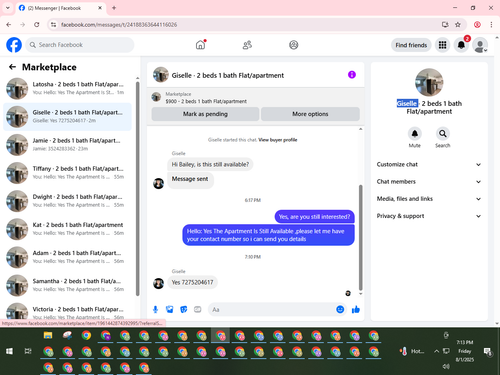
Task: Choose a sticker icon
Action: coord(184,309)
